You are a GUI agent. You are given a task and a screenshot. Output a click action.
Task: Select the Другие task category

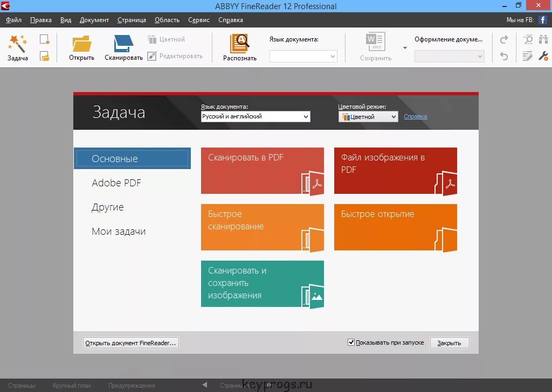point(108,207)
